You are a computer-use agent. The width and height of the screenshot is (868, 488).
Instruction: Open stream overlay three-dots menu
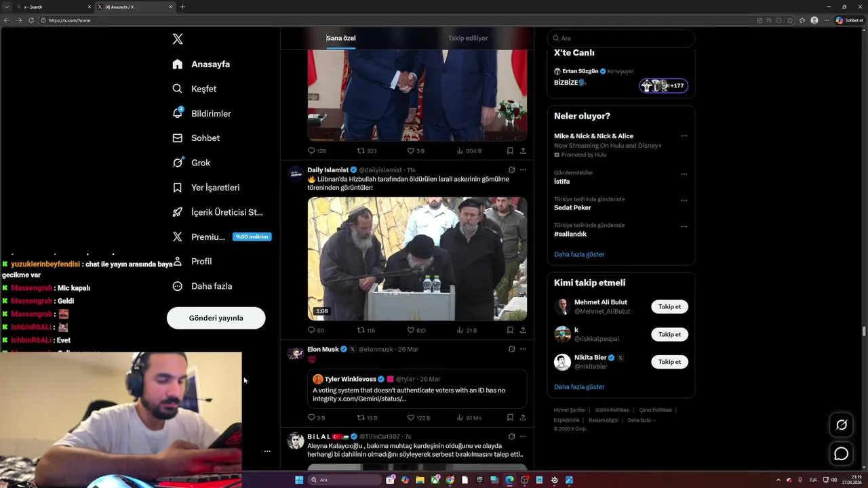(267, 451)
